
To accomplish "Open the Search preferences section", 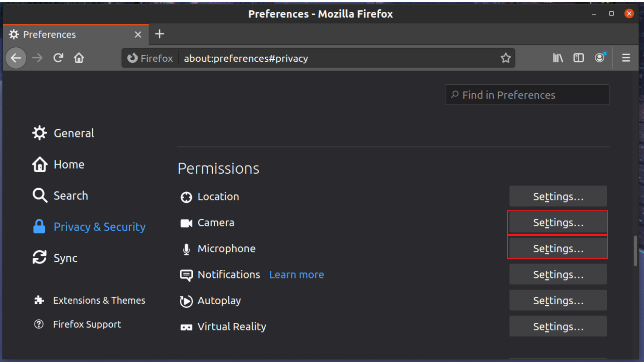I will coord(60,195).
